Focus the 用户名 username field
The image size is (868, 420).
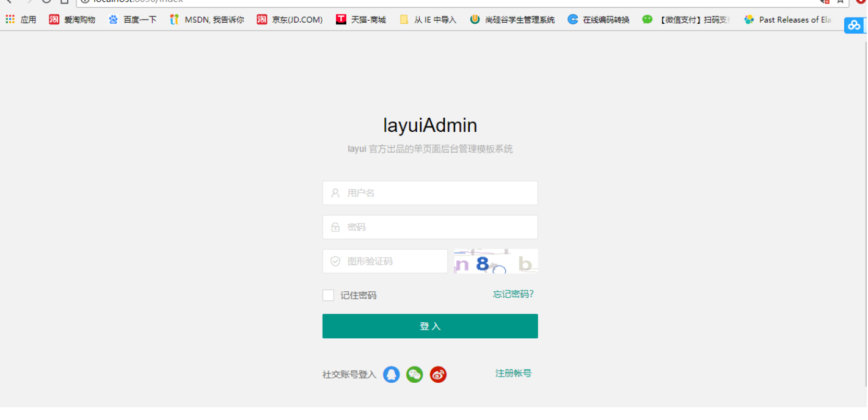click(430, 193)
